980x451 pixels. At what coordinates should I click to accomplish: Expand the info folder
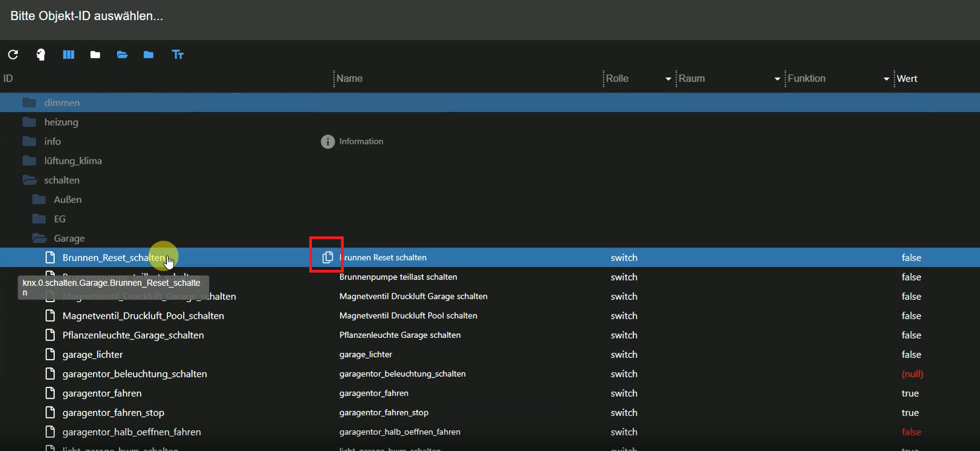(x=29, y=142)
